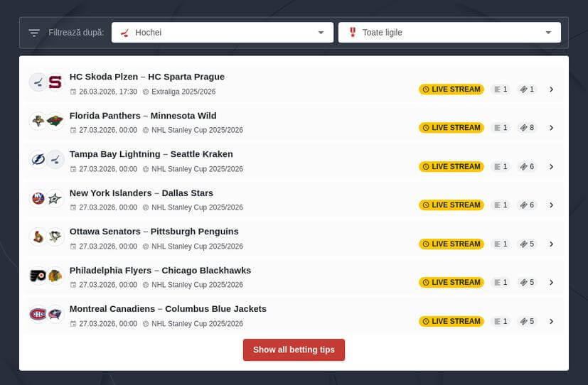Expand the Ottawa Senators match row chevron
The image size is (588, 385).
[x=551, y=244]
